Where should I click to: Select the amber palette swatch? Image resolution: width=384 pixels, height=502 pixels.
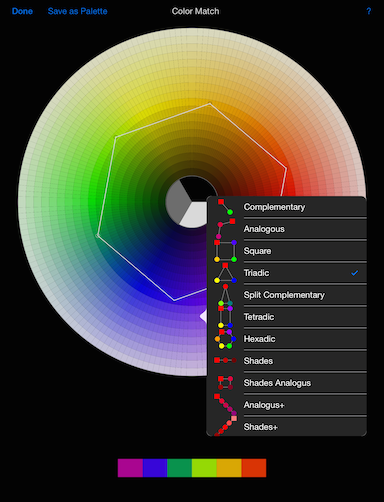coord(229,468)
